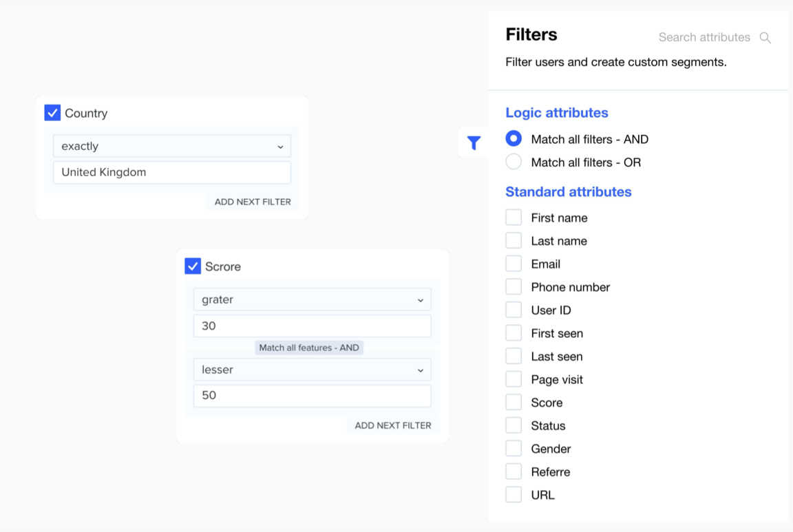Check the Phone number attribute
793x532 pixels.
point(514,287)
